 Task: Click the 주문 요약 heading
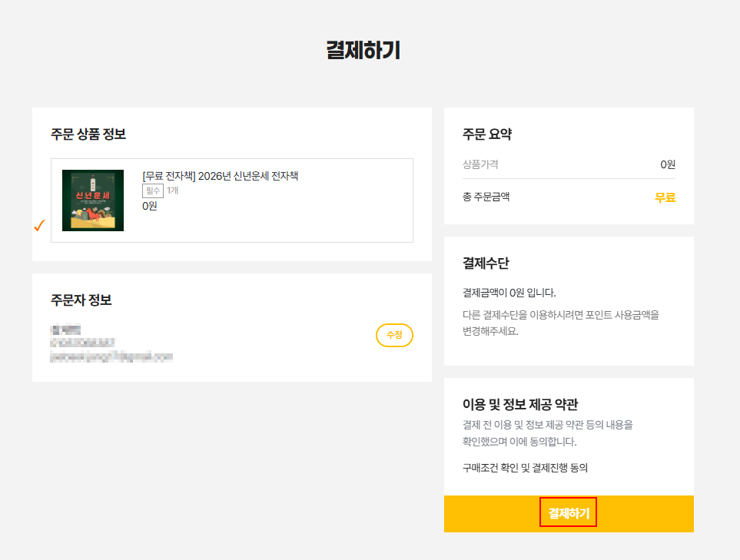coord(487,134)
